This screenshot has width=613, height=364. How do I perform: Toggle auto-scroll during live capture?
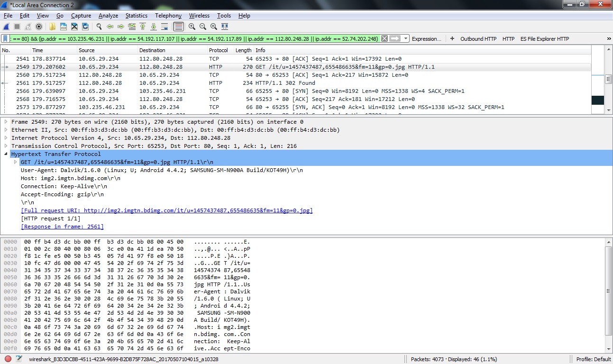[x=164, y=27]
